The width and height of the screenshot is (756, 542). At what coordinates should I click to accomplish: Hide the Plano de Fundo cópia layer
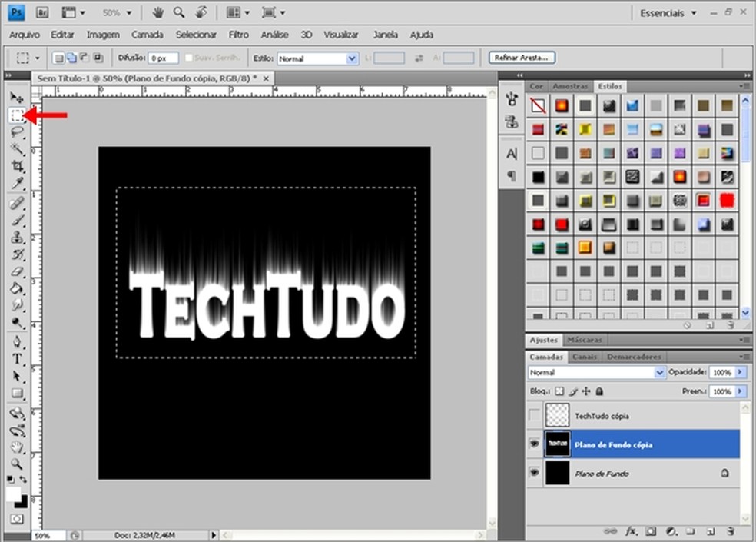tap(535, 444)
